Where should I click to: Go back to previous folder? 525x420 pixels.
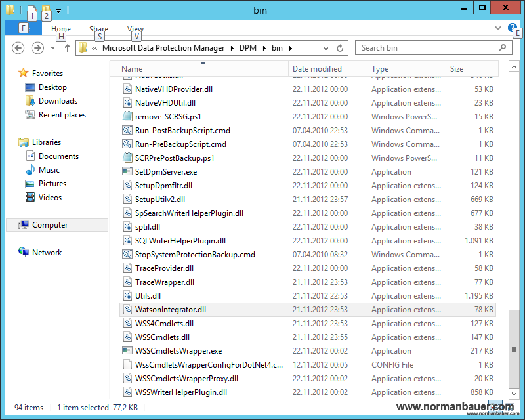18,48
